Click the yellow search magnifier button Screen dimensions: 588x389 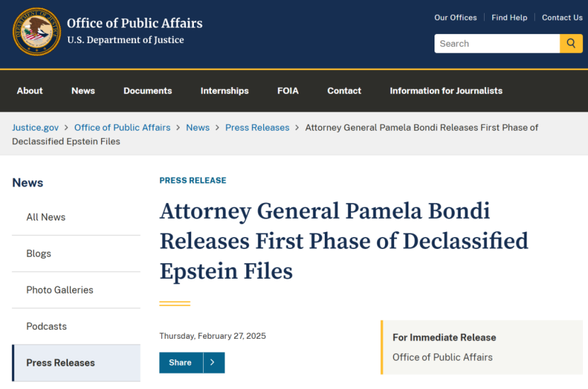[x=571, y=43]
